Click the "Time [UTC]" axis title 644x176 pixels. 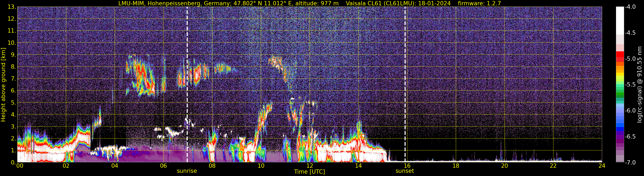tap(310, 172)
